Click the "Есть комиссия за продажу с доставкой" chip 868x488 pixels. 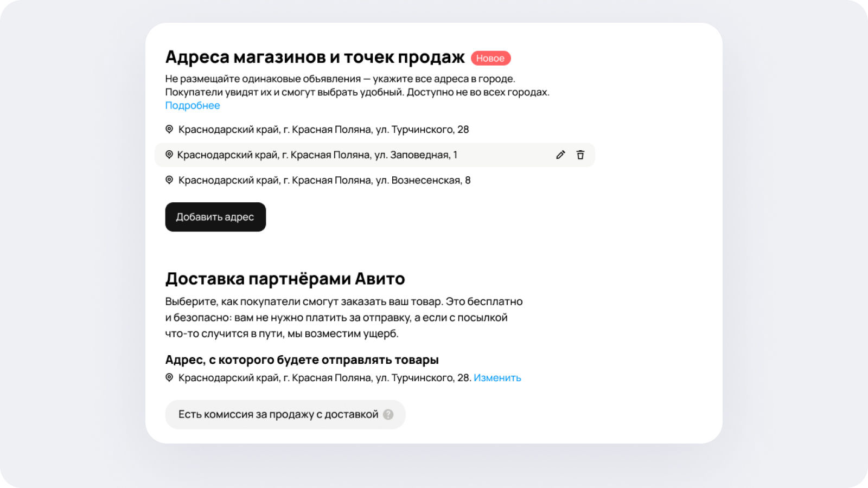tap(278, 415)
